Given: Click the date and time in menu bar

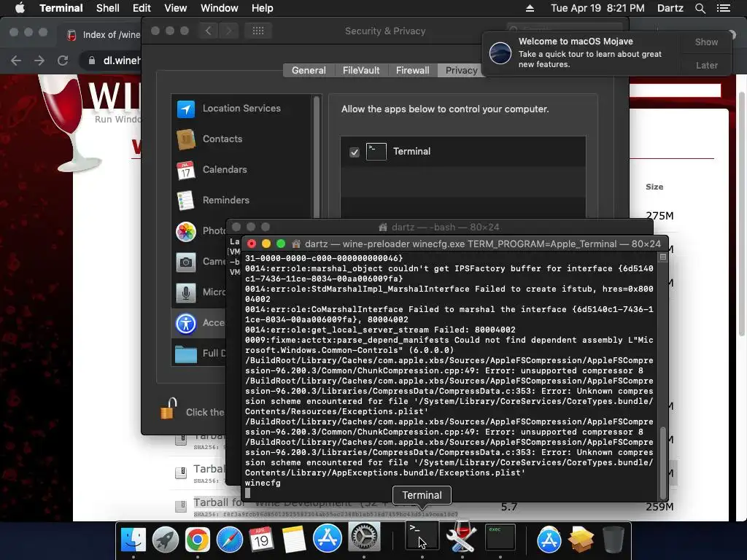Looking at the screenshot, I should pyautogui.click(x=597, y=8).
